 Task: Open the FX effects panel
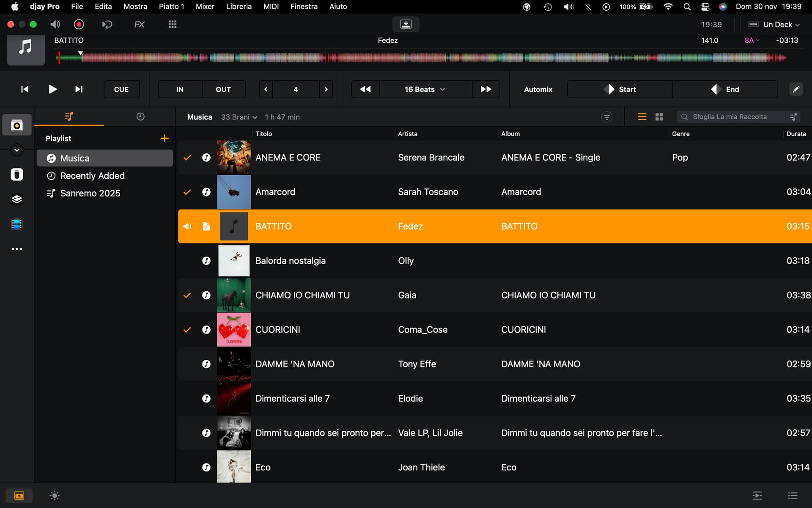(x=139, y=25)
